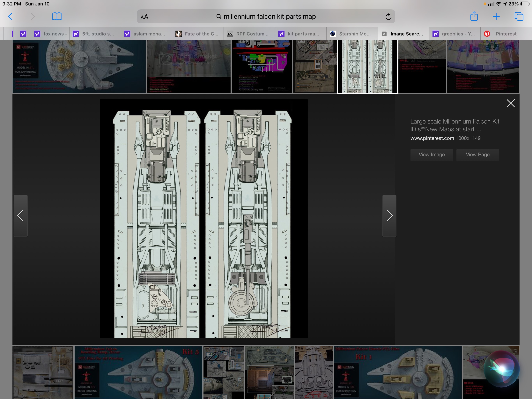Close the Image Search tab
The image size is (532, 399).
pos(384,34)
